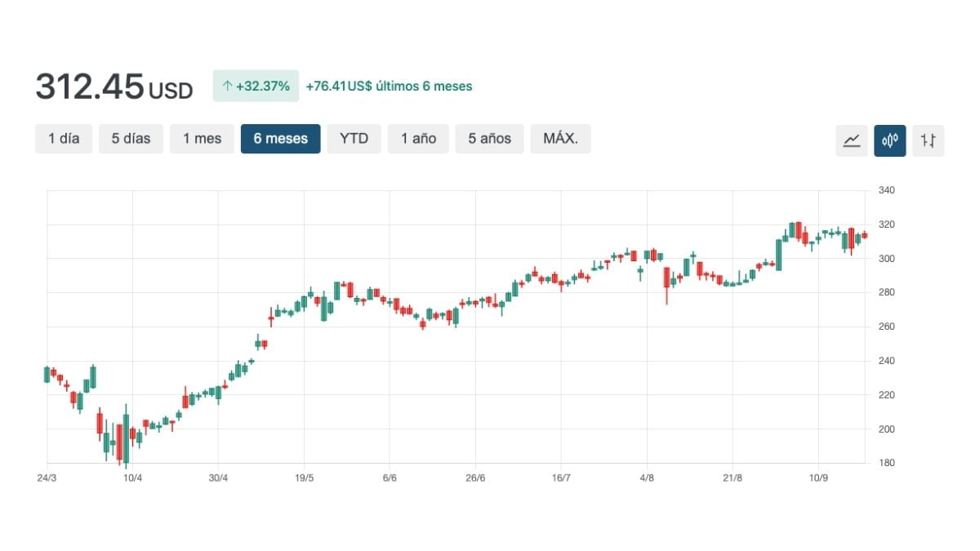Click the 340 label on price axis
Viewport: 980px width, 551px height.
(886, 190)
